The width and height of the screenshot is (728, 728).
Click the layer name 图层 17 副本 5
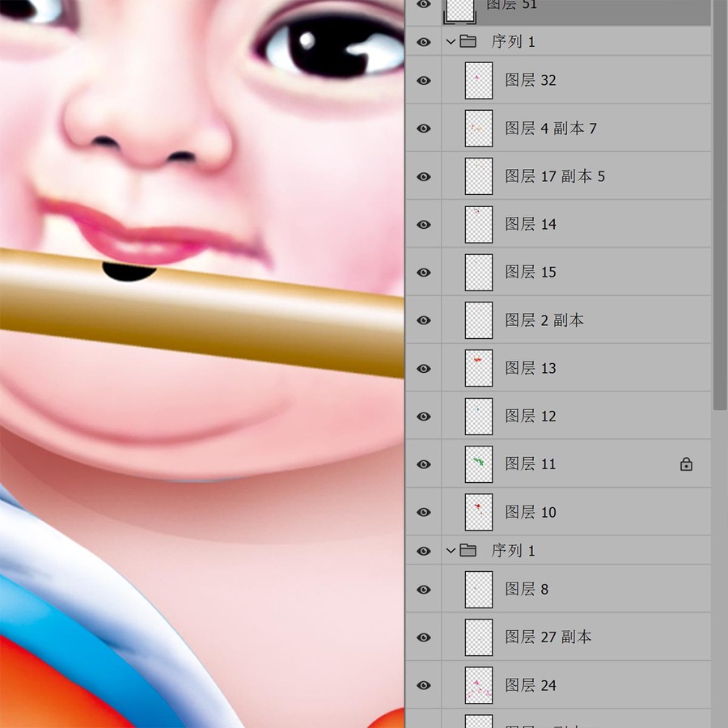[555, 176]
